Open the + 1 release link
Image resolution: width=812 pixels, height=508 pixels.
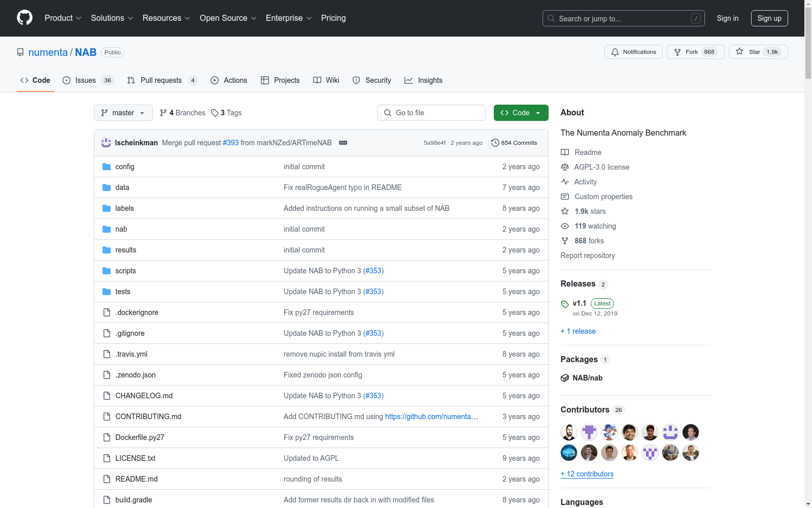point(578,331)
